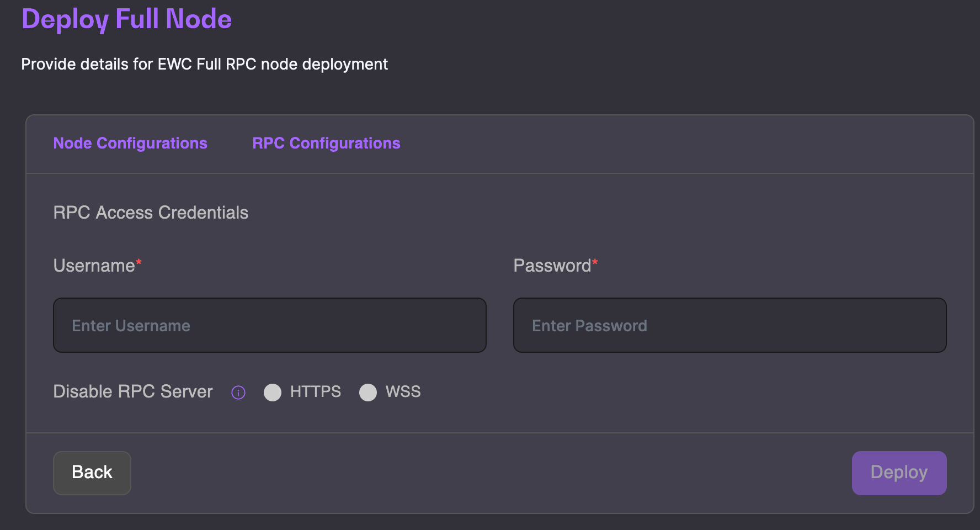Image resolution: width=980 pixels, height=530 pixels.
Task: Click the WSS text label
Action: point(403,391)
